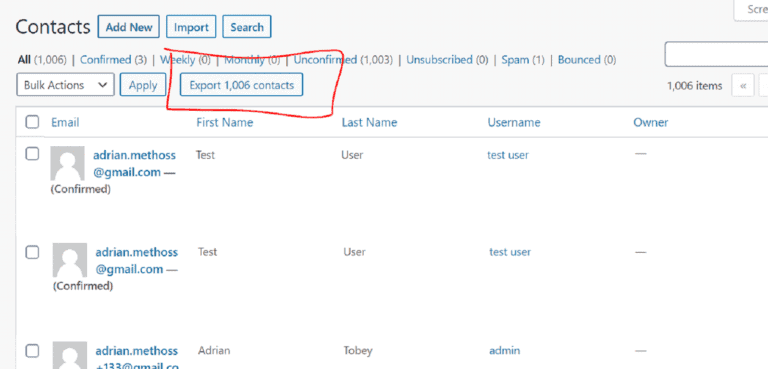
Task: Click the Add New contact button
Action: tap(129, 27)
